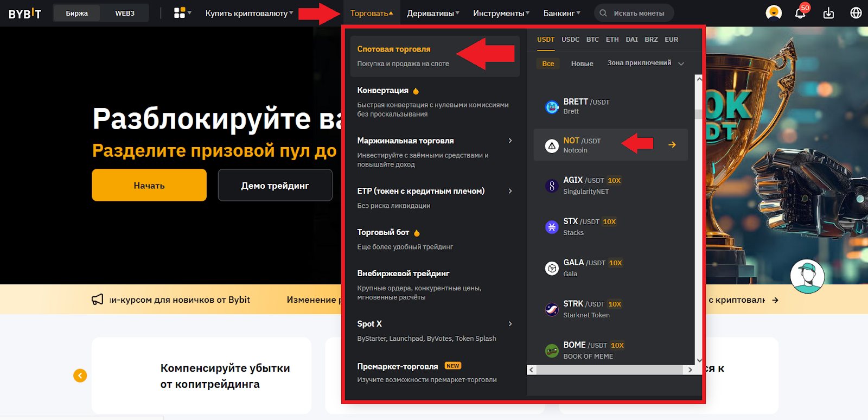Click the Bybit beginner course announcement
The image size is (868, 420).
(x=180, y=300)
